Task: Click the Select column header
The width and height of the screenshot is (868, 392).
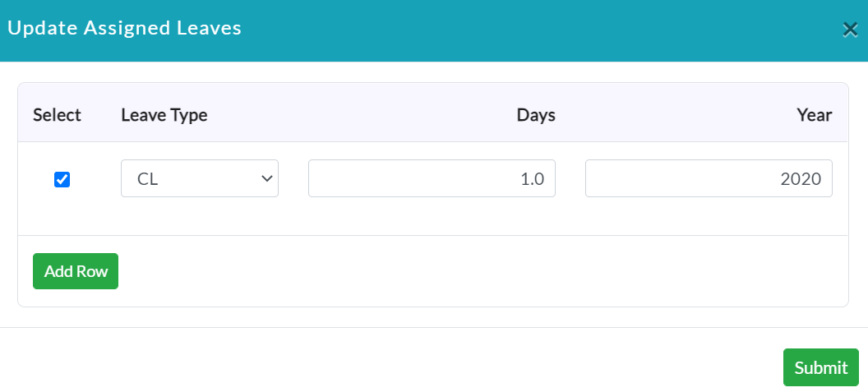Action: coord(57,115)
